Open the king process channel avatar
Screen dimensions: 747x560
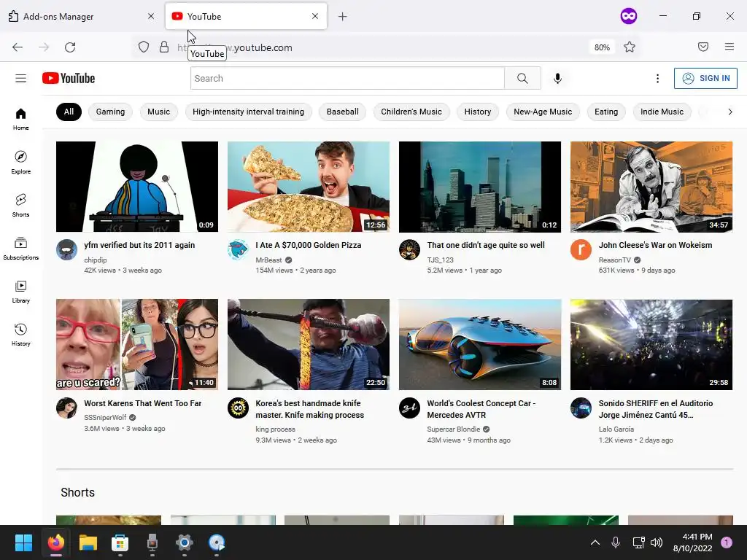238,408
